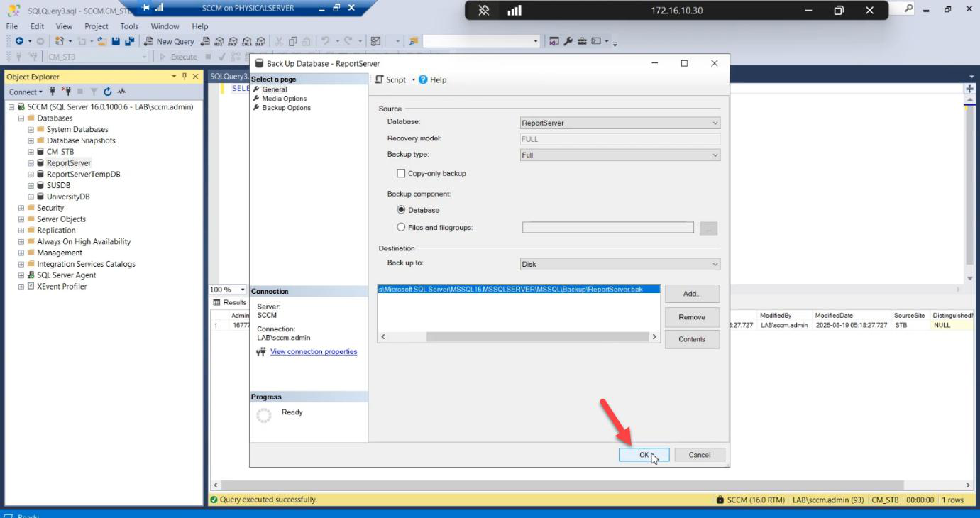Click the search magnifier icon in title bar
The image size is (980, 518).
pyautogui.click(x=909, y=9)
